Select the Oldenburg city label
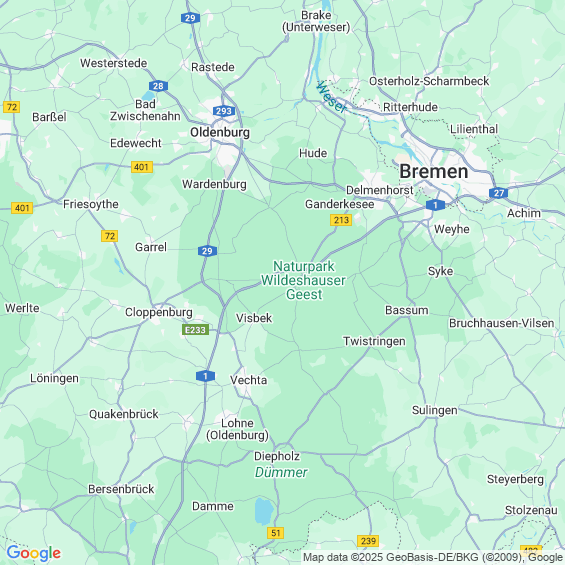The height and width of the screenshot is (565, 565). pos(220,132)
